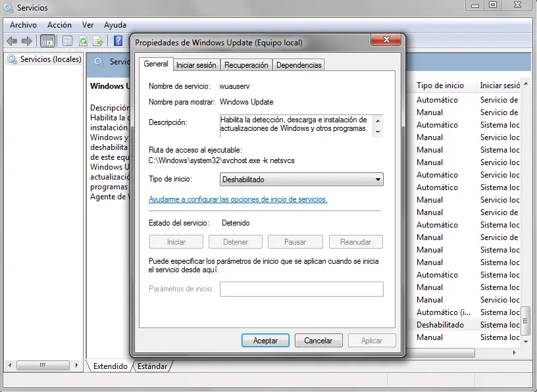Click the blue Help question mark icon
The width and height of the screenshot is (537, 392).
[118, 41]
